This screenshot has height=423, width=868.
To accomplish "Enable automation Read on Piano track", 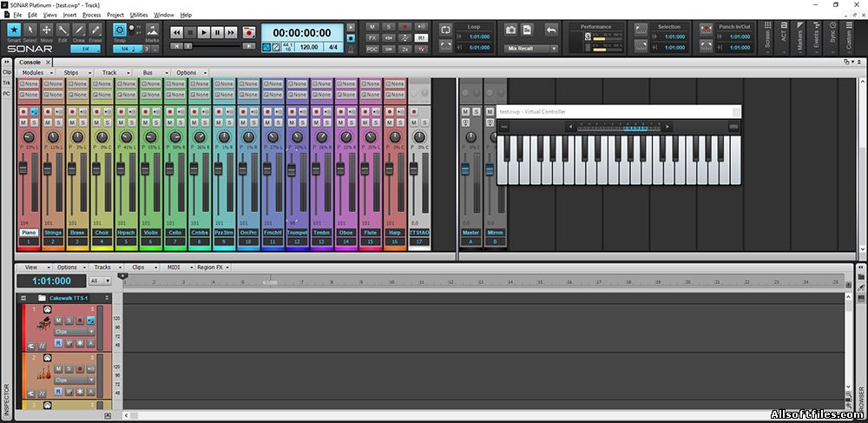I will pos(58,343).
